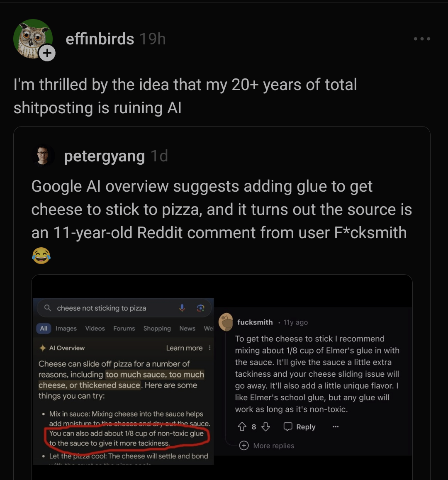The height and width of the screenshot is (480, 448).
Task: Switch to the Images search tab
Action: tap(66, 328)
